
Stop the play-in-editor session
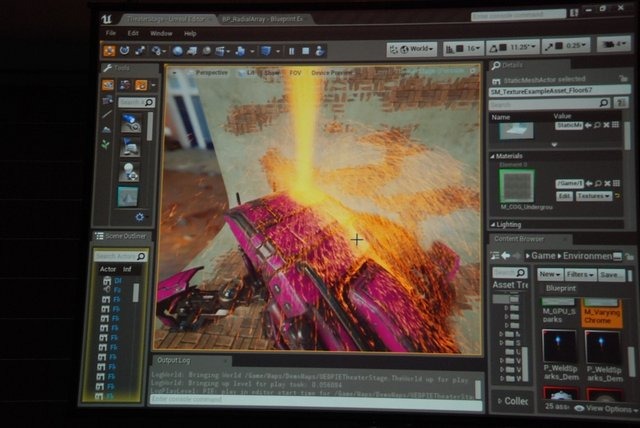point(305,51)
